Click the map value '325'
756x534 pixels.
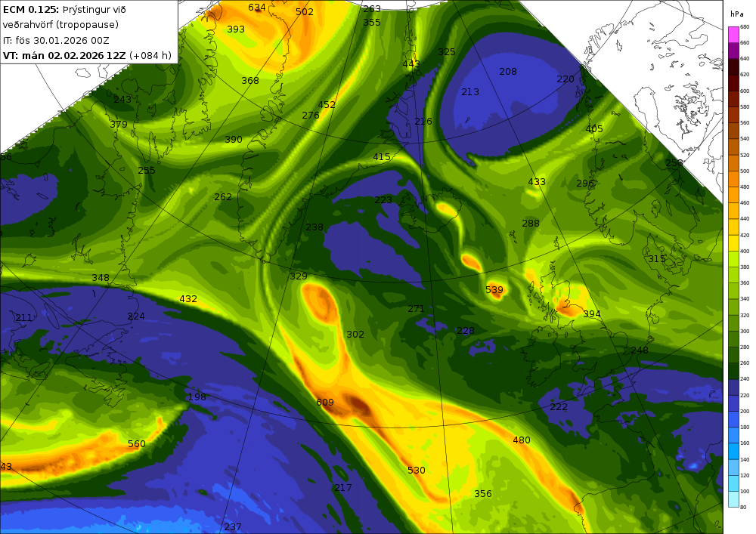447,52
